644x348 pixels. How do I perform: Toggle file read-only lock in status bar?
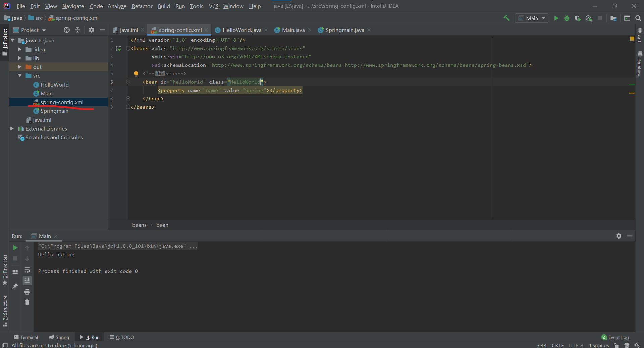tap(616, 345)
